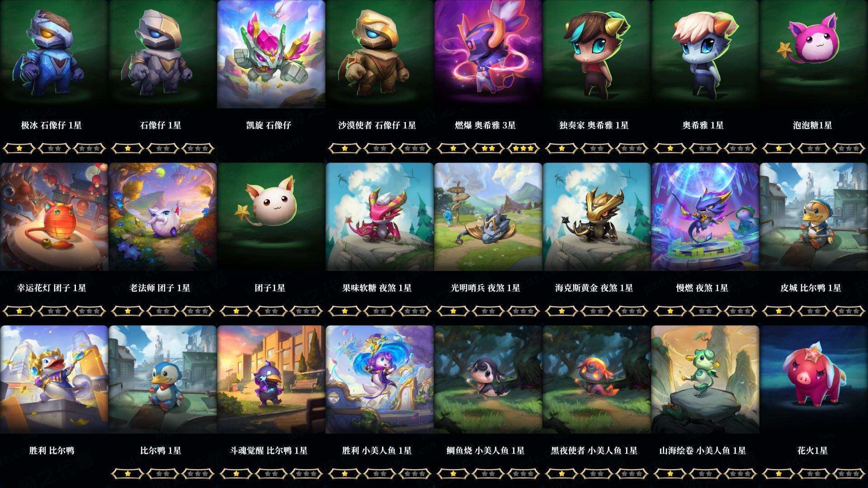
Task: Select the pink 泡泡糖 little legend
Action: pos(814,54)
